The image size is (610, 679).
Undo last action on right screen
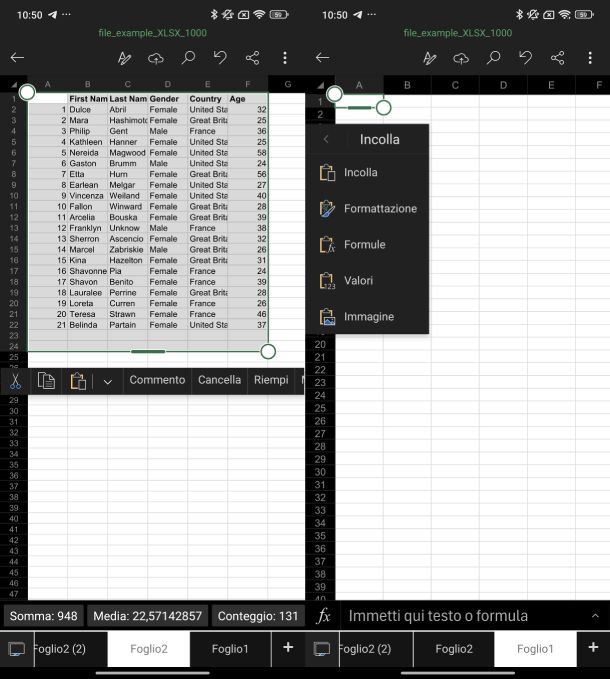click(525, 58)
